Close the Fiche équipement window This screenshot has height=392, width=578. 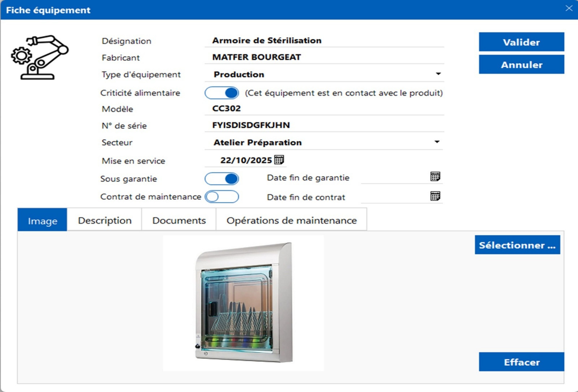pos(569,9)
